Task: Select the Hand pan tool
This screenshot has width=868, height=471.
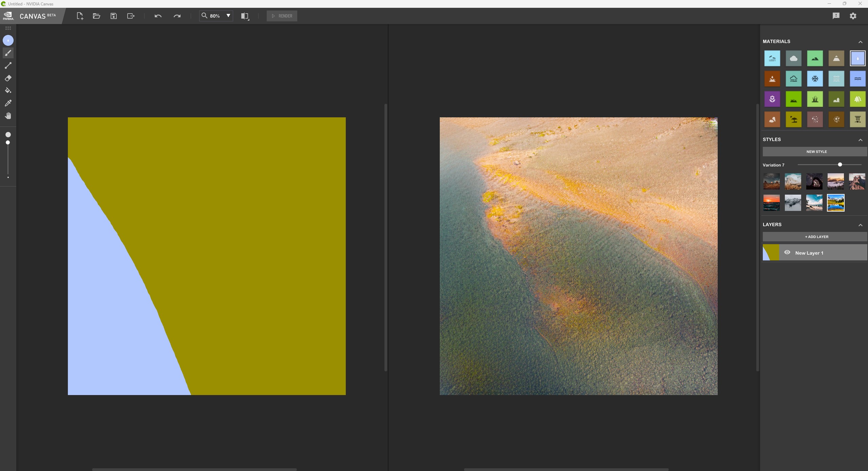Action: click(x=8, y=116)
